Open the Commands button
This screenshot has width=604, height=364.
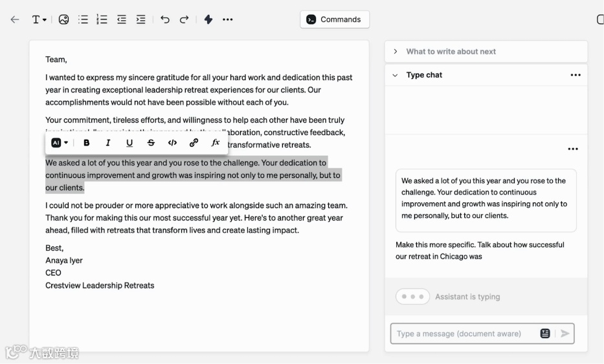click(x=334, y=19)
